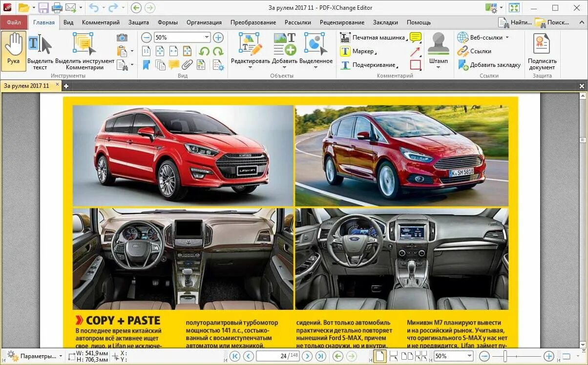Zoom in using ribbon plus button
This screenshot has width=588, height=365.
[x=218, y=38]
